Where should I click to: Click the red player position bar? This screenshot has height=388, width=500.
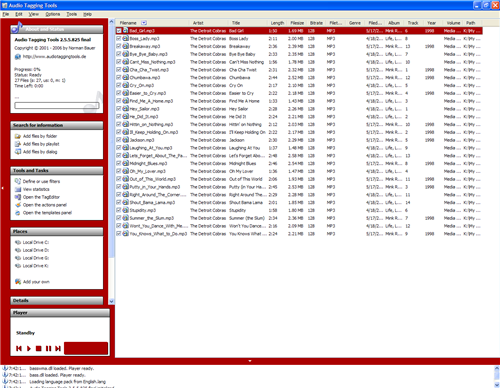click(x=86, y=348)
